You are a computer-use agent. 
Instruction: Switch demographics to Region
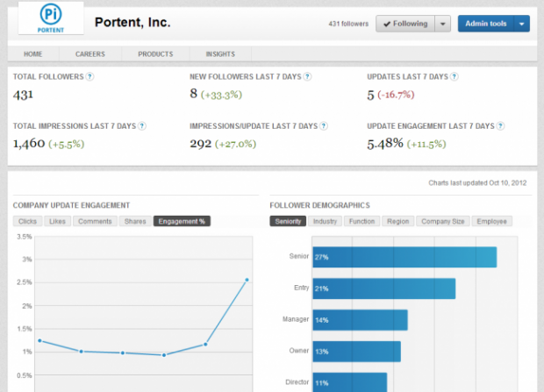point(398,221)
